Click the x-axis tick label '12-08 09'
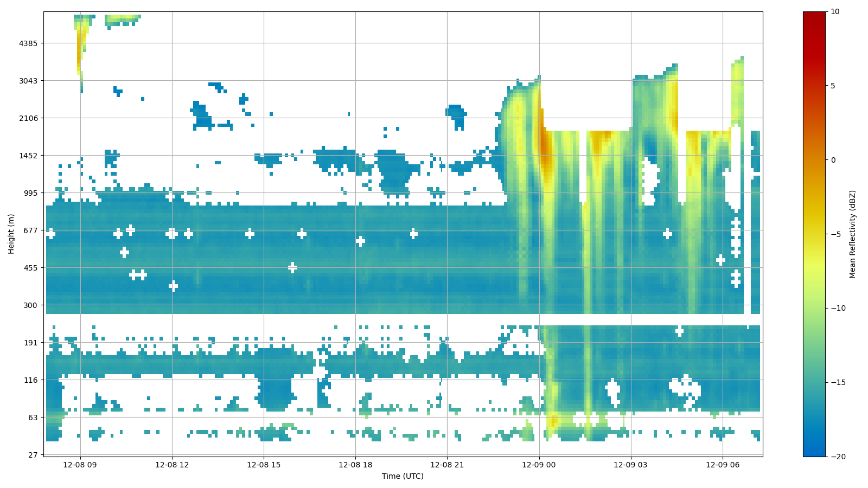Viewport: 868px width, 488px height. pos(80,465)
